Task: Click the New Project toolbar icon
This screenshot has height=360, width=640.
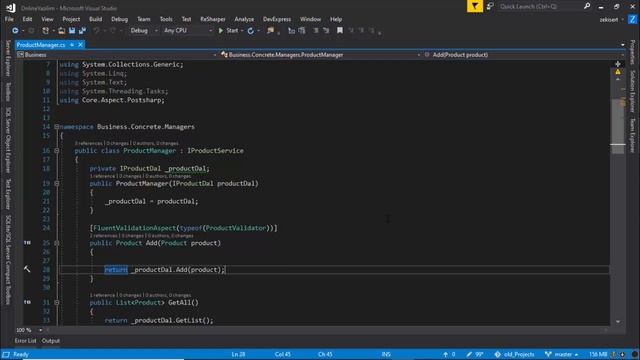Action: [x=45, y=31]
